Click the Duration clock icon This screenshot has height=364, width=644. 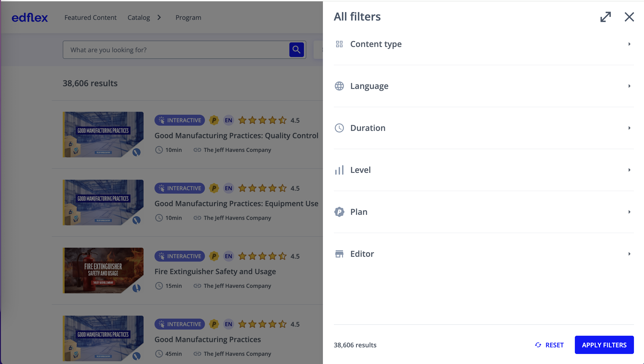point(339,128)
